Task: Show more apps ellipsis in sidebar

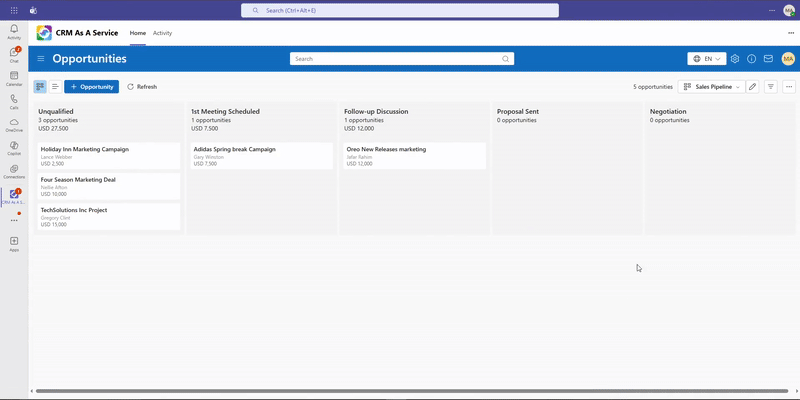Action: click(14, 220)
